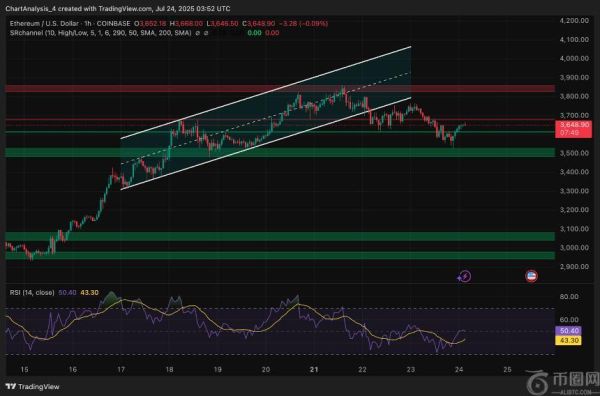Click the 4,000.00 price axis label

pyautogui.click(x=574, y=59)
